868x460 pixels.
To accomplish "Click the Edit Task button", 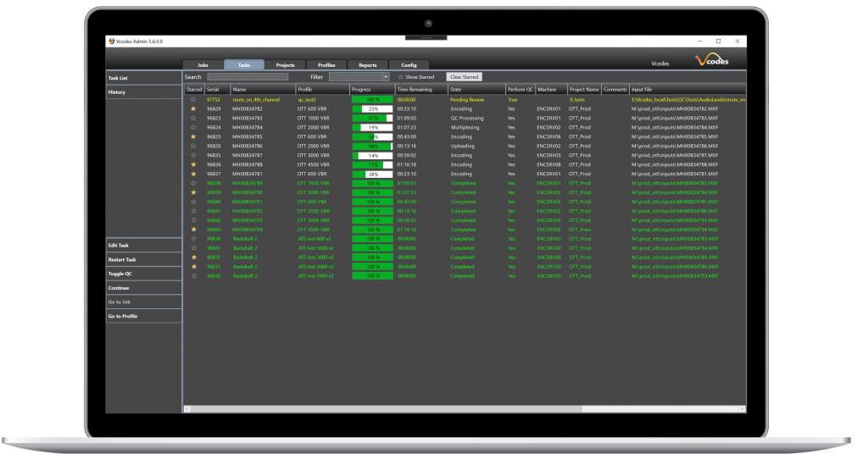I will (x=143, y=245).
